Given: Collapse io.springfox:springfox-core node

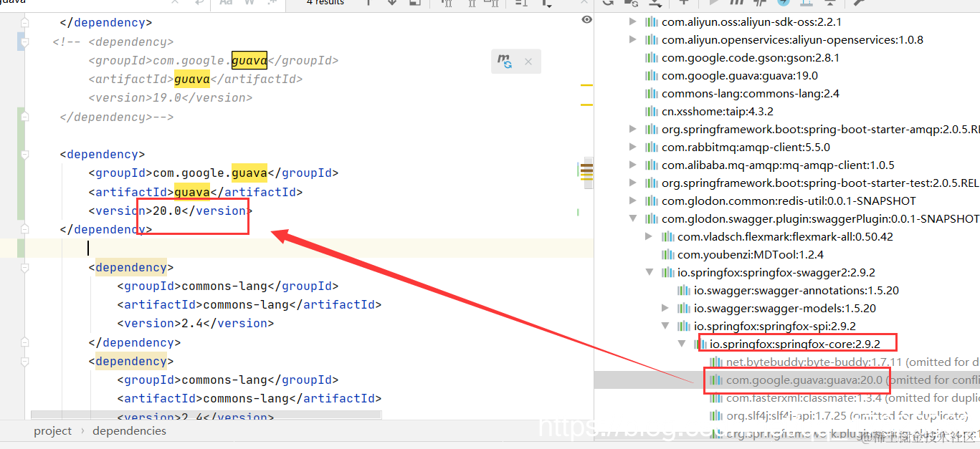Looking at the screenshot, I should 682,344.
